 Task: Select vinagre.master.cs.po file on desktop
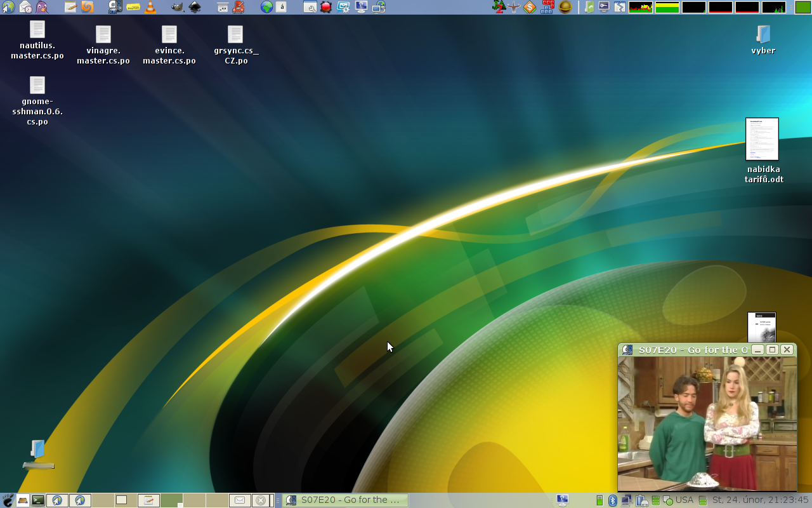coord(103,45)
